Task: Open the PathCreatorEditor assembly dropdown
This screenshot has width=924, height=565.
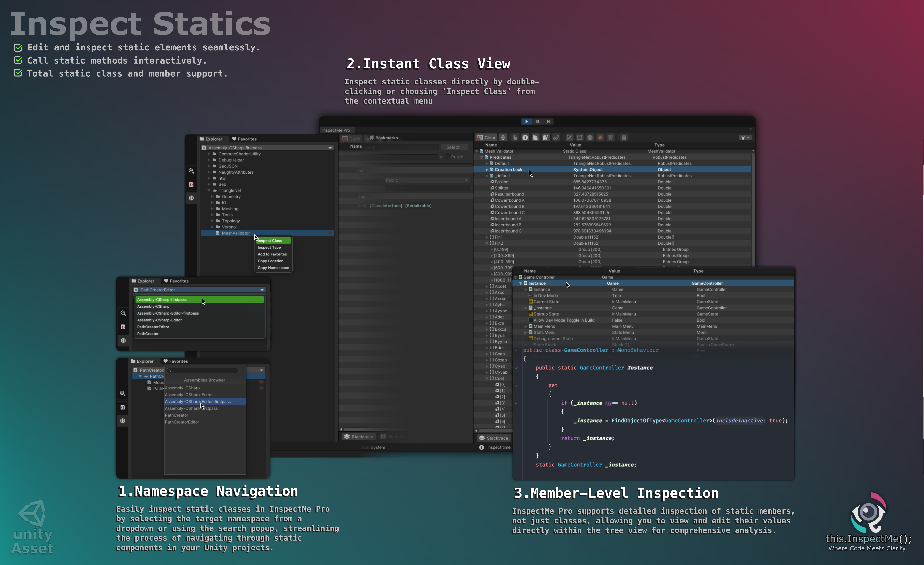Action: [x=200, y=290]
